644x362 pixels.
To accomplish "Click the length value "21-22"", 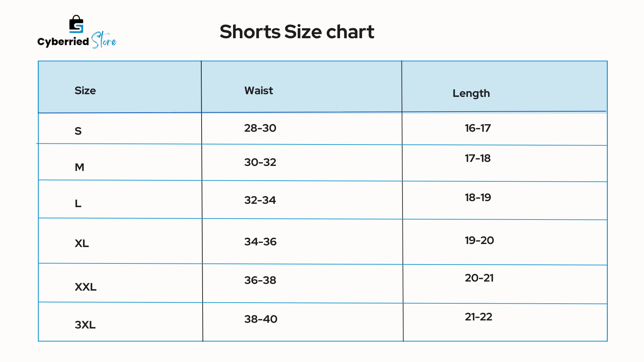I will 478,317.
